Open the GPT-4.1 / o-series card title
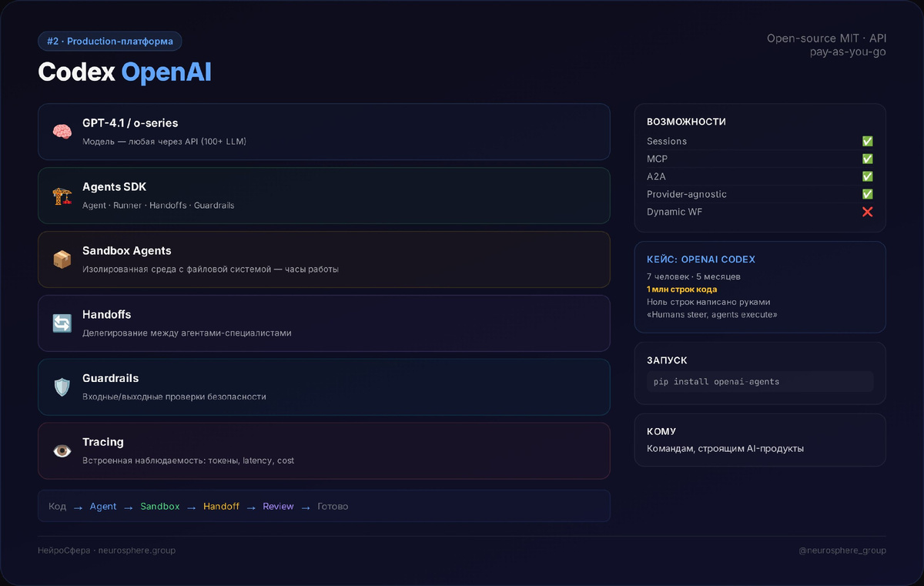The image size is (924, 586). (130, 123)
